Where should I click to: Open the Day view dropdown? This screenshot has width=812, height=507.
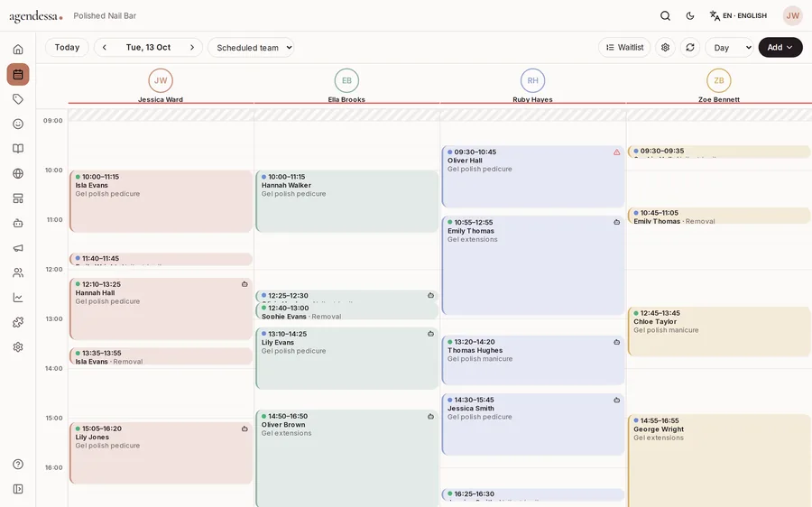tap(729, 48)
